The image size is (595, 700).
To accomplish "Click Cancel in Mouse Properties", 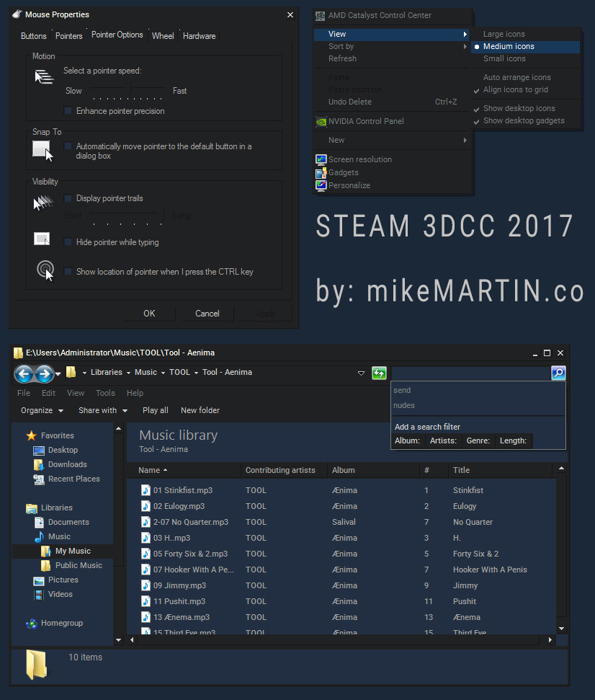I will pos(207,314).
